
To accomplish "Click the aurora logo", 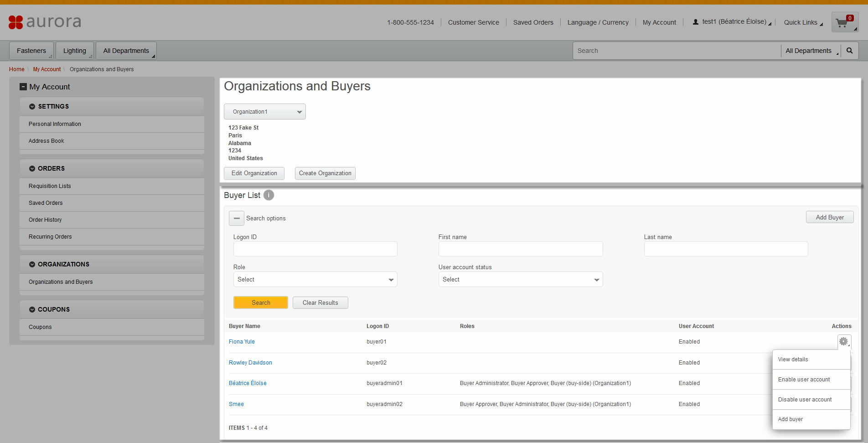I will coord(44,22).
